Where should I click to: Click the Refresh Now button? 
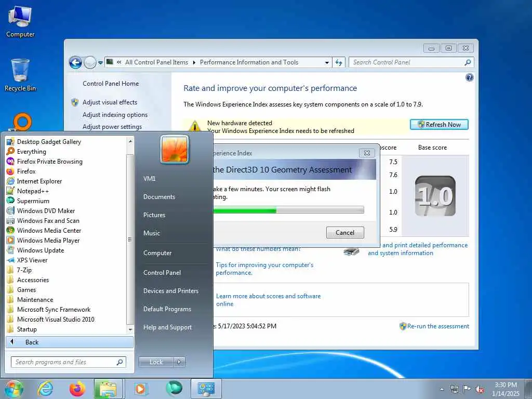pos(439,125)
